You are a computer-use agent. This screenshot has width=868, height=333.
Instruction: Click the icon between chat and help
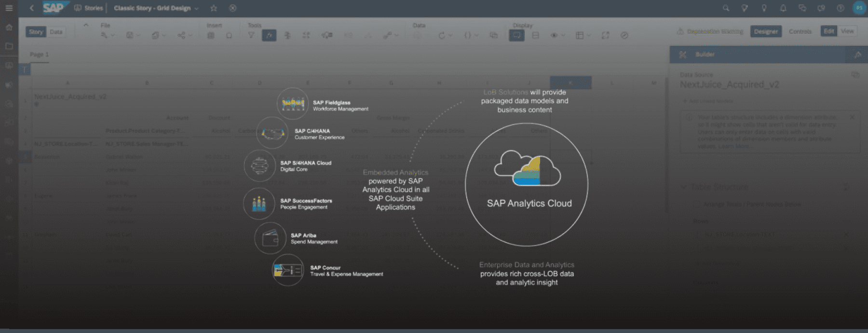click(x=821, y=8)
